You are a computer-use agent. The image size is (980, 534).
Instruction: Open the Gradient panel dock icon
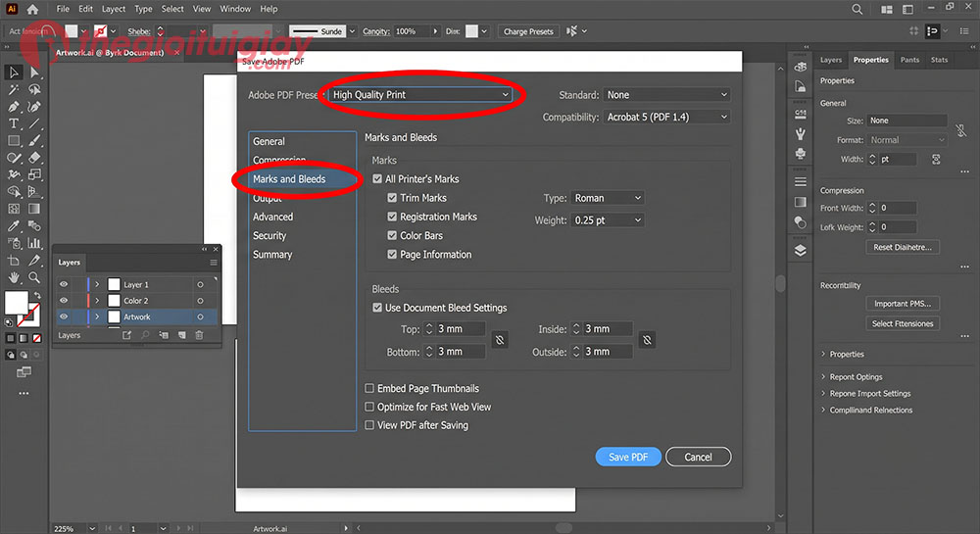pyautogui.click(x=800, y=202)
